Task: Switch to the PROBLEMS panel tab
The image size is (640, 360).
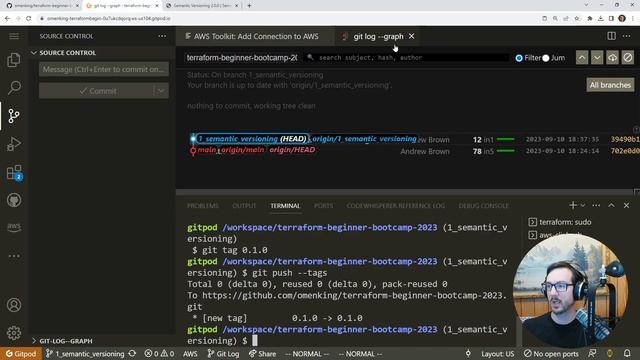Action: [203, 206]
